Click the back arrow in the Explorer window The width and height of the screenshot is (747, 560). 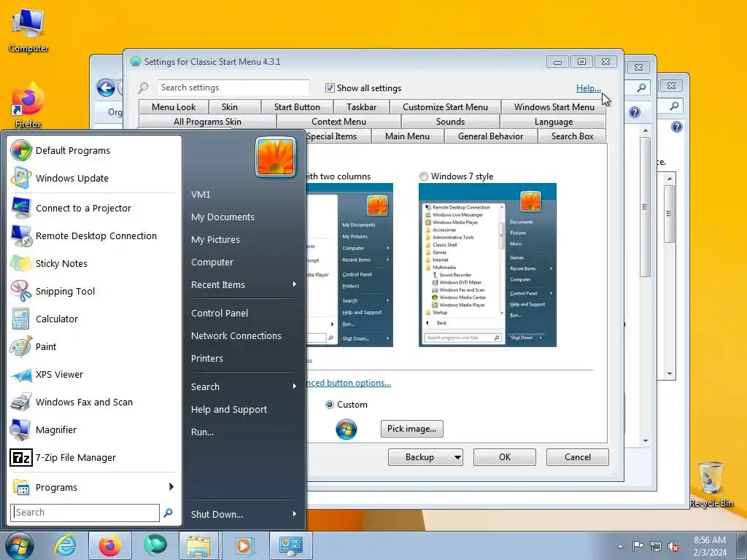pos(106,87)
